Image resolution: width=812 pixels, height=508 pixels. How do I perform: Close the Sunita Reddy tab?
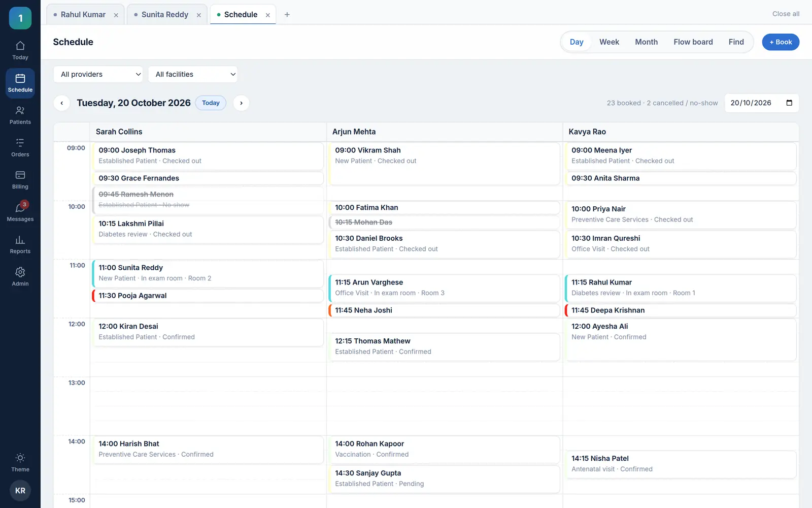(x=199, y=15)
